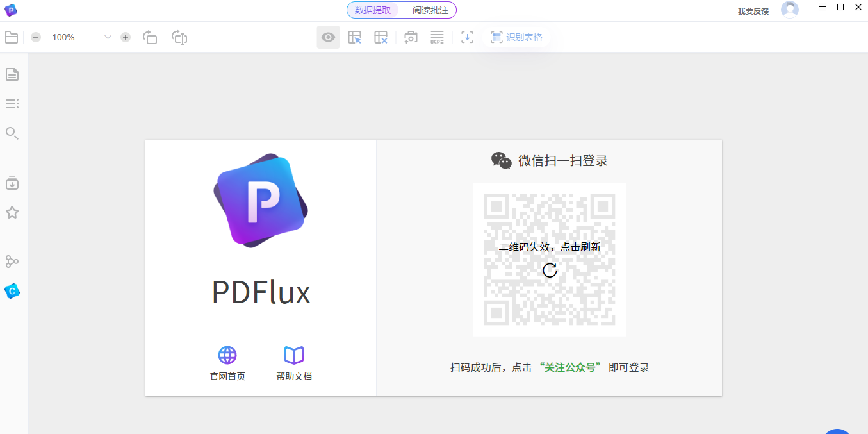
Task: Open the document outline panel
Action: [x=12, y=104]
